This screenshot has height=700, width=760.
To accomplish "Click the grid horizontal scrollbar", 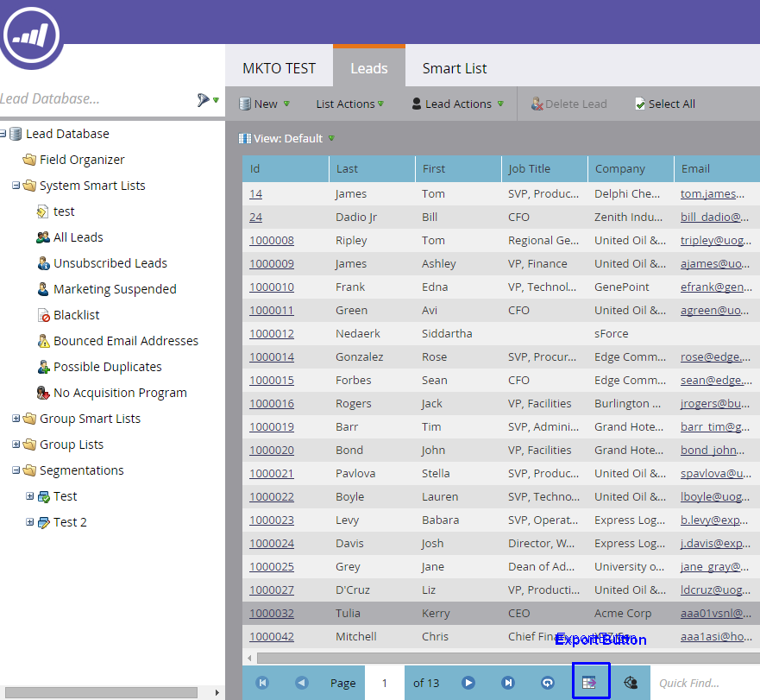I will click(508, 659).
